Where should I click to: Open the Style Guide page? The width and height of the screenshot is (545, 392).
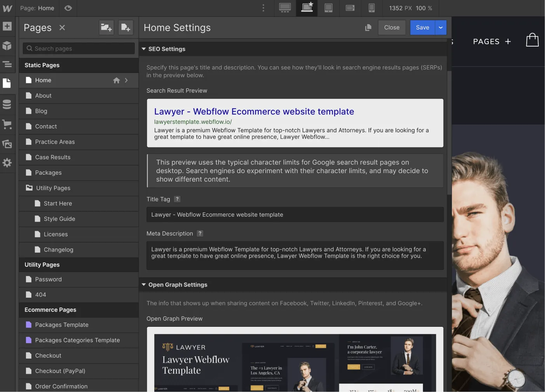59,219
